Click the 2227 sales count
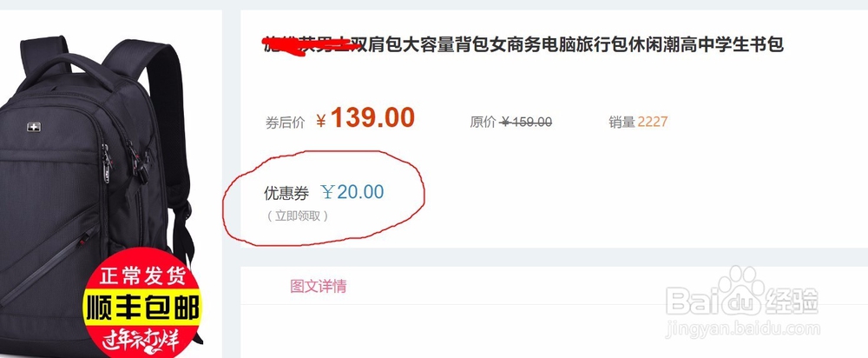The width and height of the screenshot is (868, 358). (x=653, y=122)
